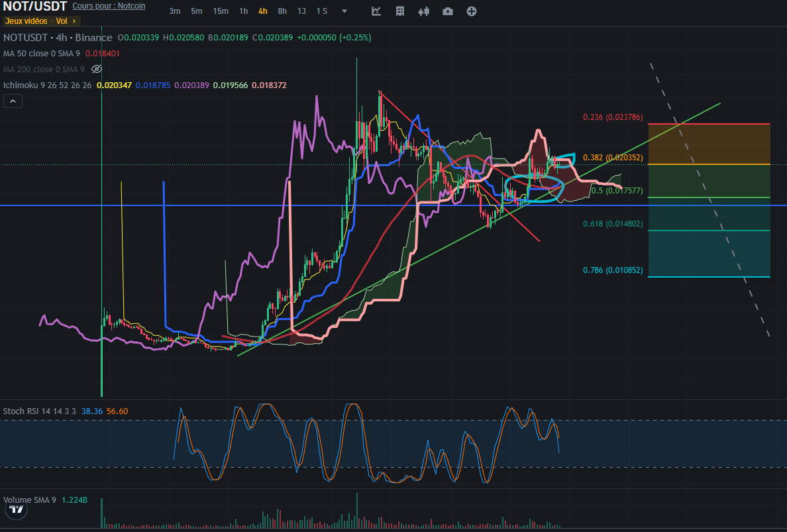Show the hidden MA 200 indicator
This screenshot has height=532, width=787.
[x=97, y=69]
